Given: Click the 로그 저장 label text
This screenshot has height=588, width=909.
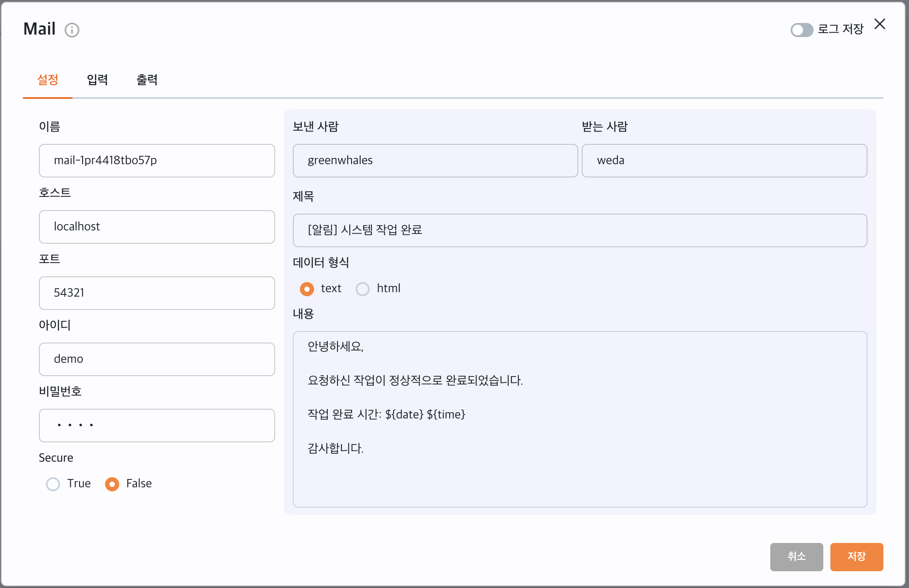Looking at the screenshot, I should [x=841, y=30].
